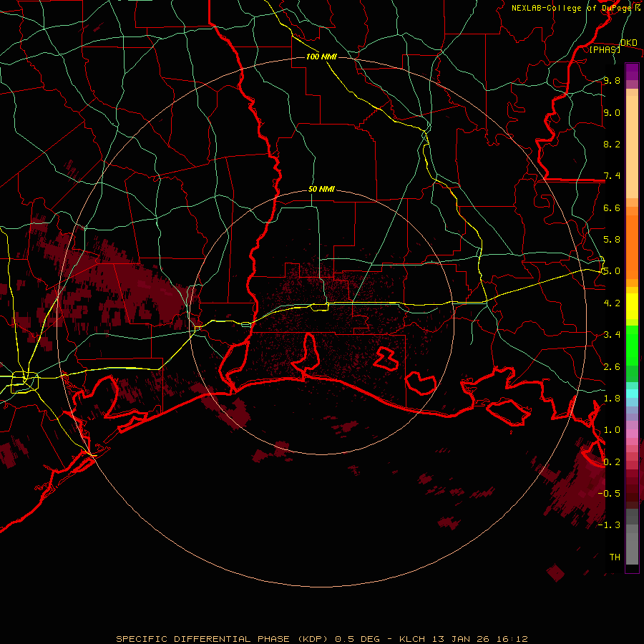Click the peach segment of the color bar
Viewport: 644px width, 644px height.
[632, 147]
